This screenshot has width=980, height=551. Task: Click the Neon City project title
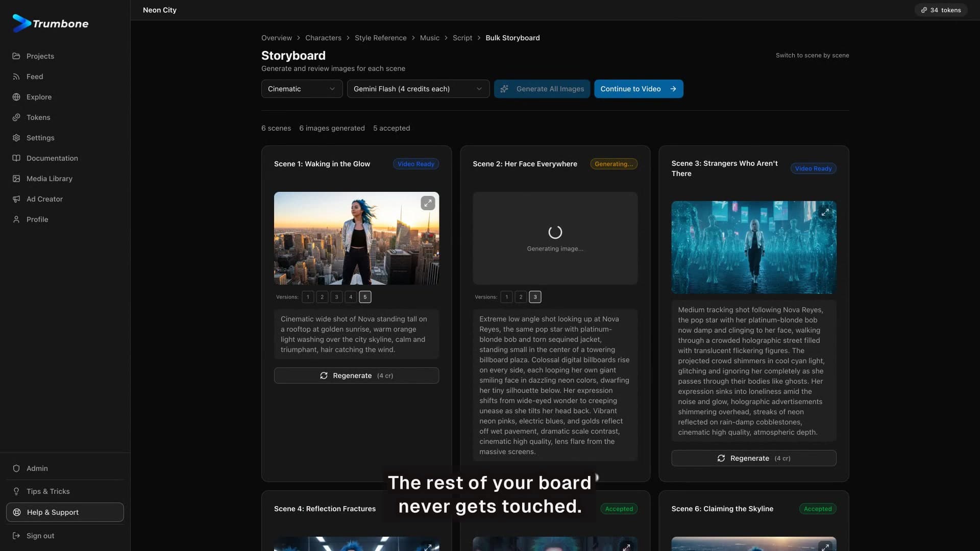click(x=160, y=10)
